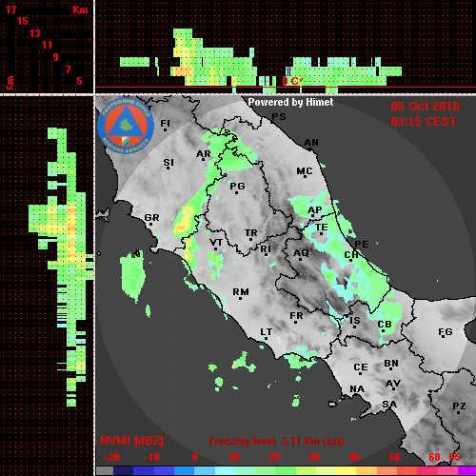The width and height of the screenshot is (476, 476).
Task: Click the Freezing level 3.11 Km label
Action: tap(276, 441)
